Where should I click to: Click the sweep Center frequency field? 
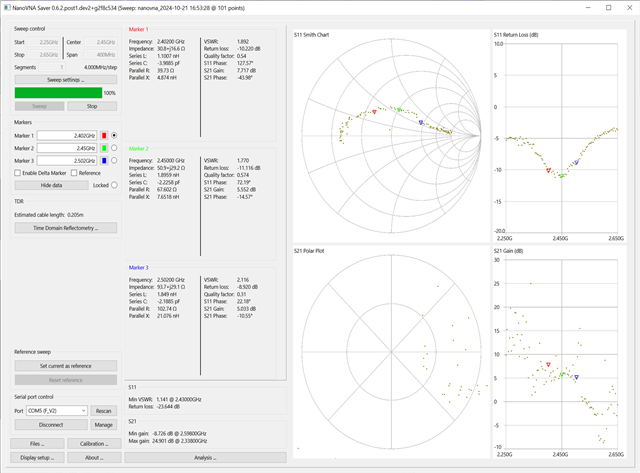(100, 42)
